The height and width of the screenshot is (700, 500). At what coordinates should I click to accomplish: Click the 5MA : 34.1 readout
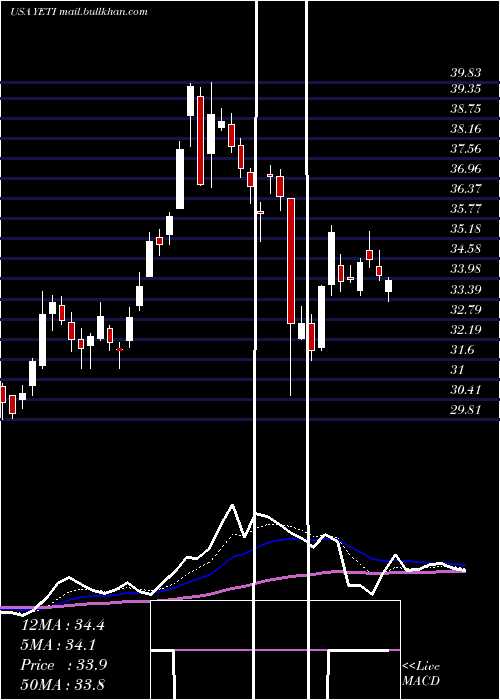pyautogui.click(x=58, y=645)
